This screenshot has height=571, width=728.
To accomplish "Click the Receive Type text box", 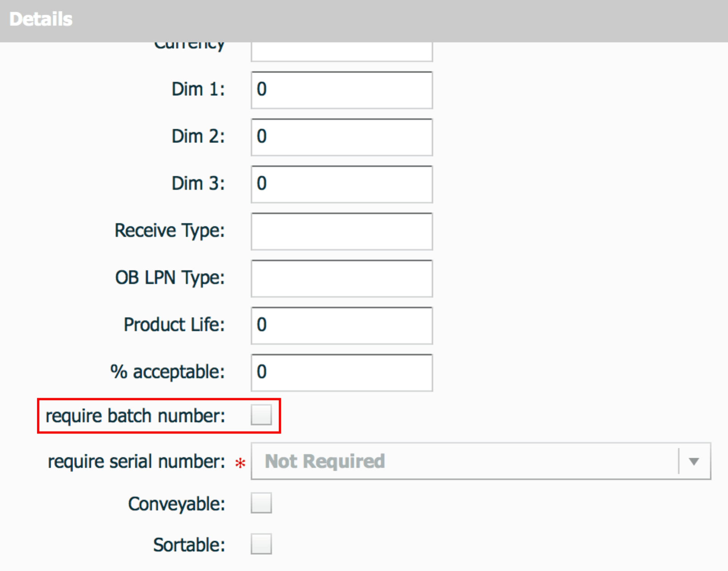I will [x=341, y=231].
